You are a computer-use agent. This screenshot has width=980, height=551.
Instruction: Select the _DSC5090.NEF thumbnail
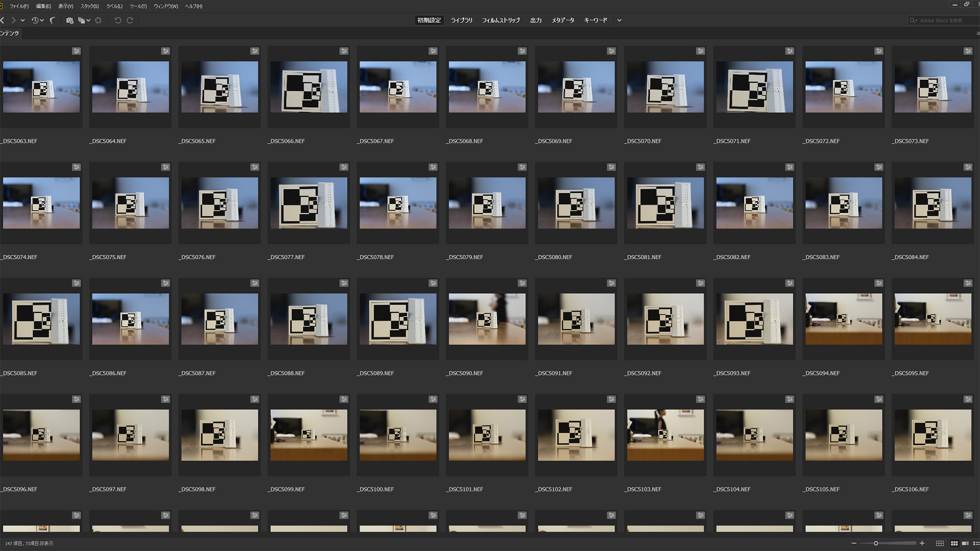[x=487, y=319]
